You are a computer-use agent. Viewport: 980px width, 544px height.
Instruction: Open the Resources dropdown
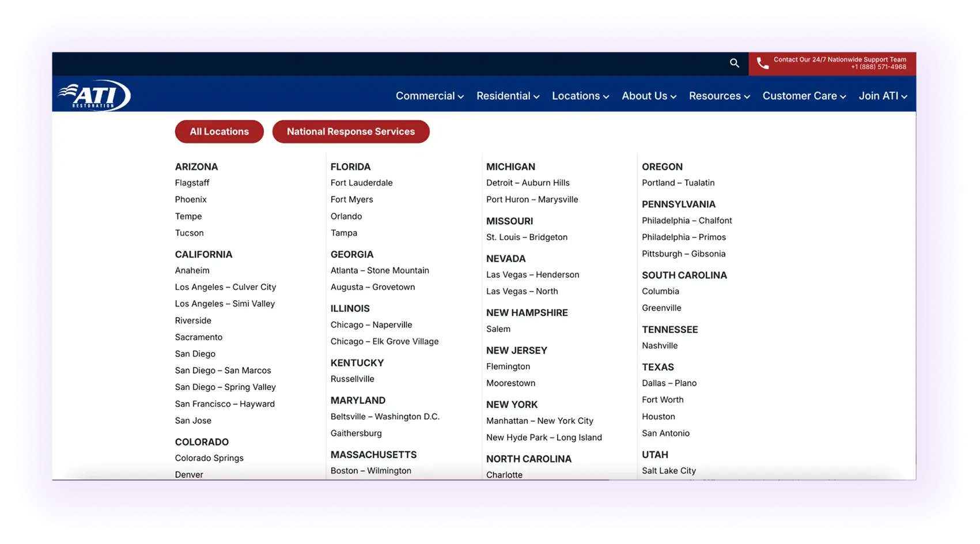point(719,96)
